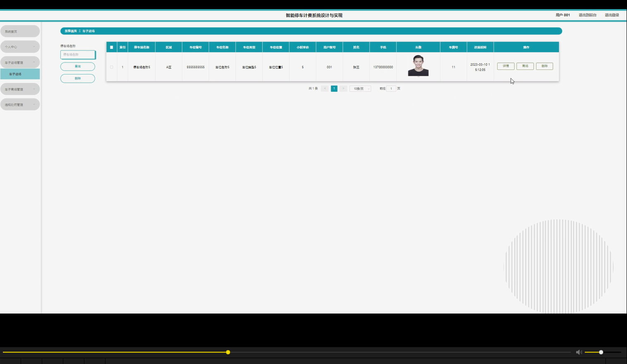Expand the 违规处罚管理 sidebar menu
Image resolution: width=627 pixels, height=364 pixels.
point(20,105)
